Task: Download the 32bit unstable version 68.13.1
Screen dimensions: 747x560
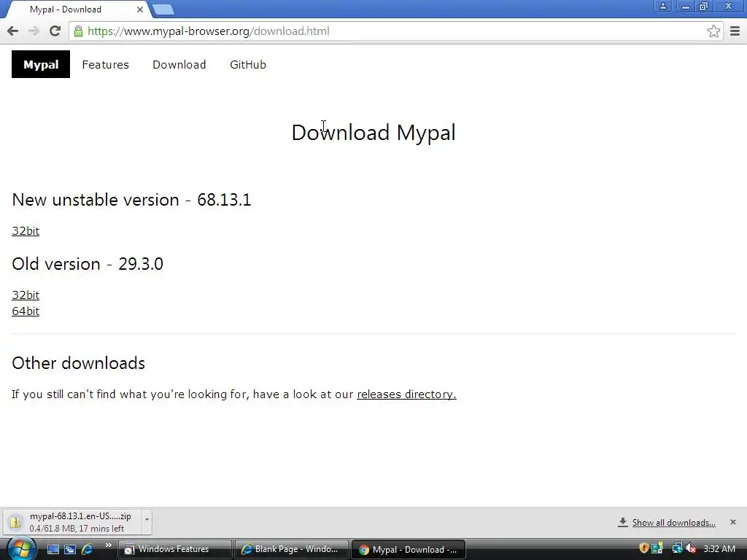Action: point(26,231)
